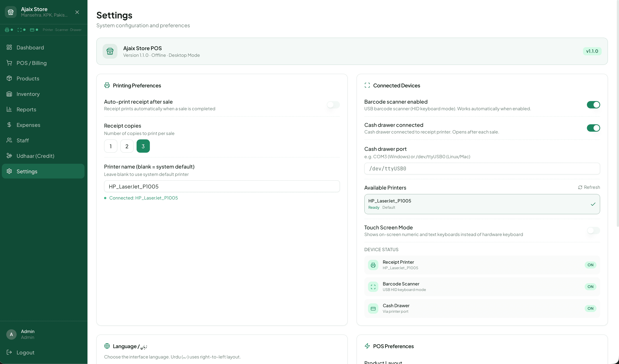Click the Products box icon

pos(9,78)
